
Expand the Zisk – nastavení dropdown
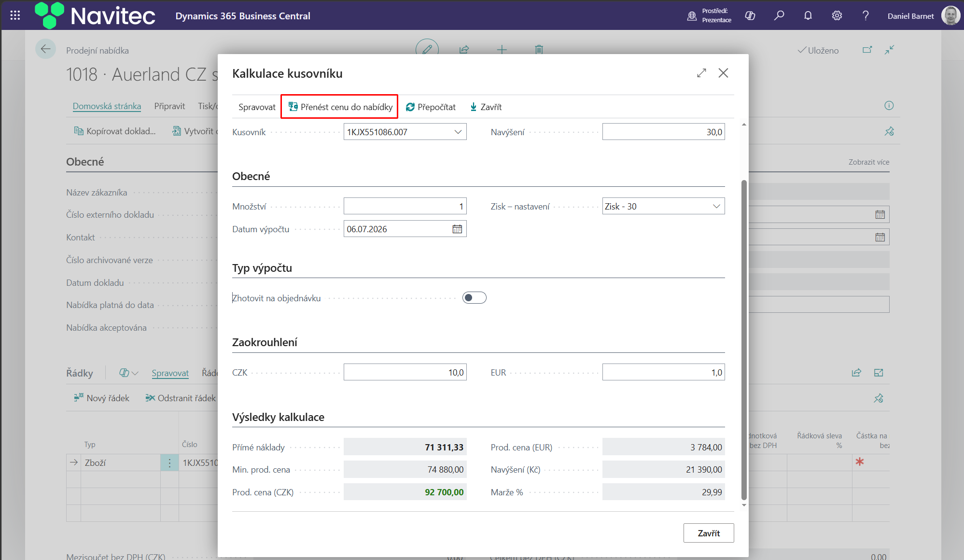click(716, 206)
